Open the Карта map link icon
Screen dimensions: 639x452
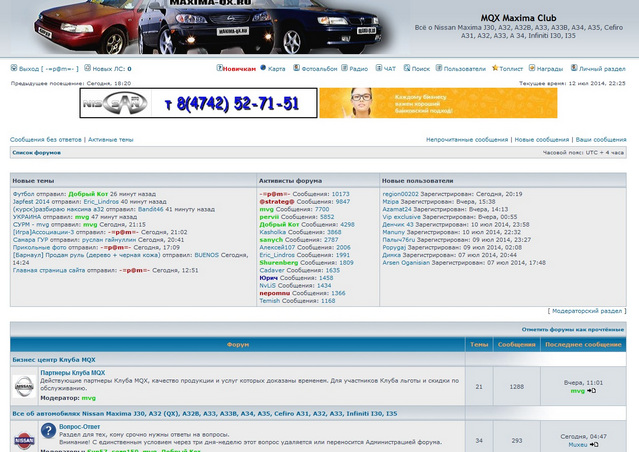[x=264, y=69]
